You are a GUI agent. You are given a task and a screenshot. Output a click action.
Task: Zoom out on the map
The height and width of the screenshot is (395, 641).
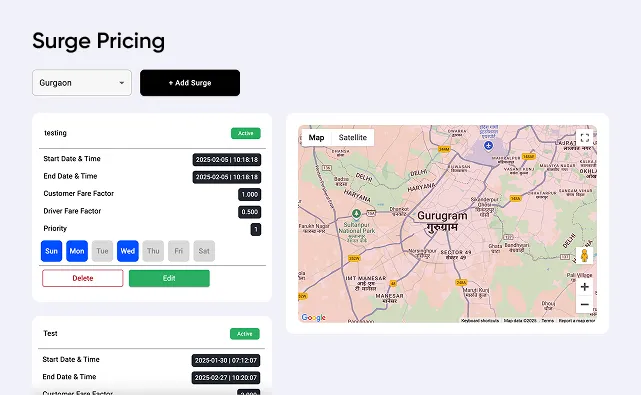click(585, 305)
